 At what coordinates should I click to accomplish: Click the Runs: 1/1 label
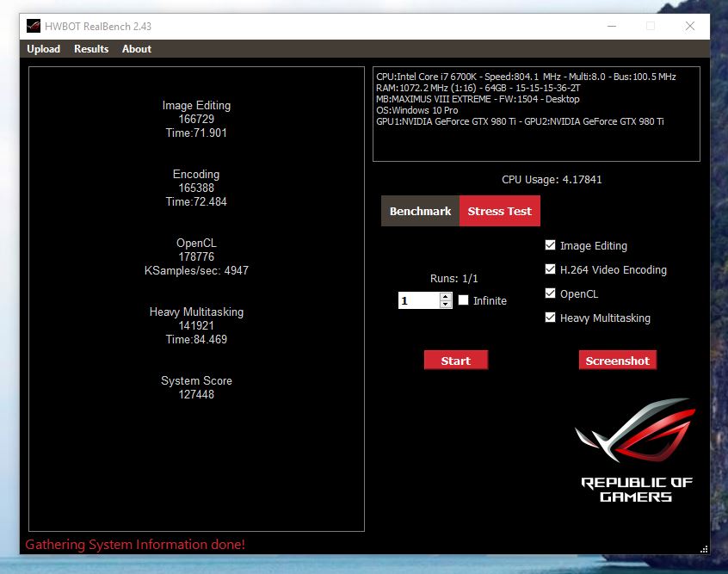(x=453, y=279)
